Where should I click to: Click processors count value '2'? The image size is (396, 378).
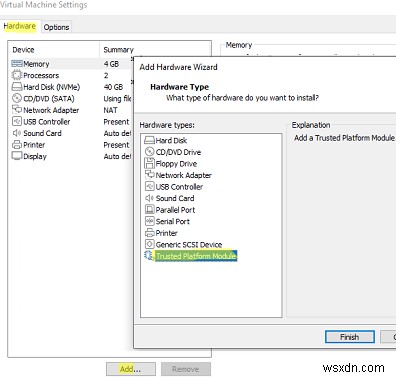(x=106, y=75)
